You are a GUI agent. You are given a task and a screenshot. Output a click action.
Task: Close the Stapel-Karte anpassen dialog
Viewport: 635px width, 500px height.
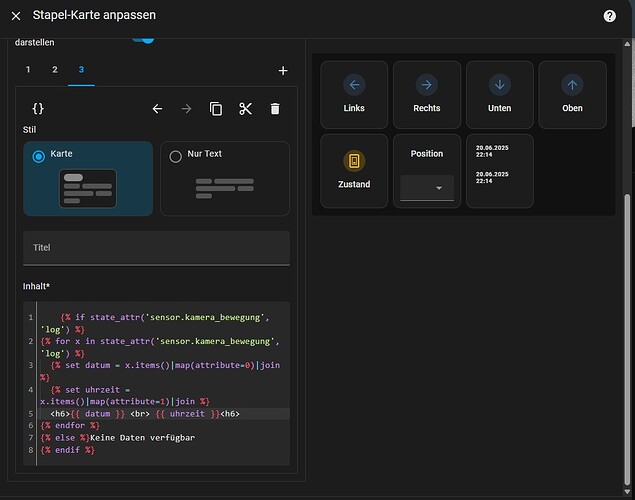[16, 16]
